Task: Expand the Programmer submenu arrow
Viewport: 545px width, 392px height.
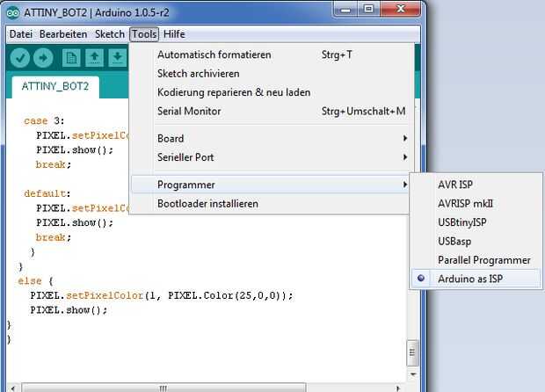Action: click(404, 185)
